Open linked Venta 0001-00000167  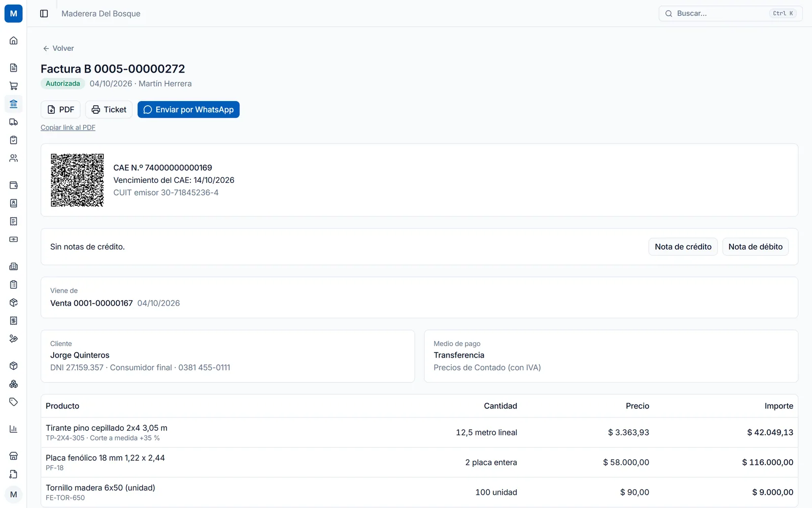coord(91,303)
